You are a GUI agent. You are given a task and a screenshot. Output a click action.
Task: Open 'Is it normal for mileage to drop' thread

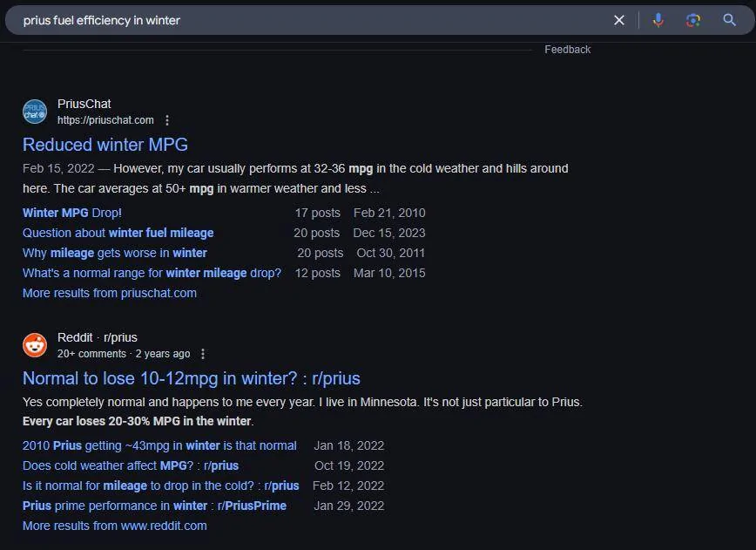160,485
